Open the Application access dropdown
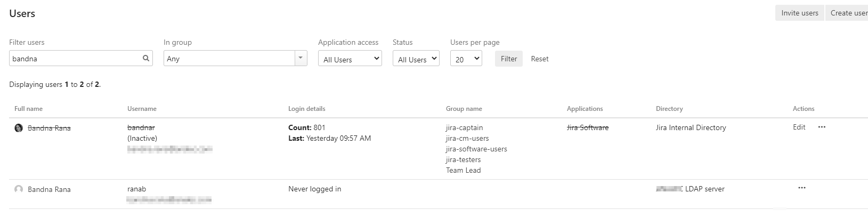The height and width of the screenshot is (217, 868). pos(350,59)
